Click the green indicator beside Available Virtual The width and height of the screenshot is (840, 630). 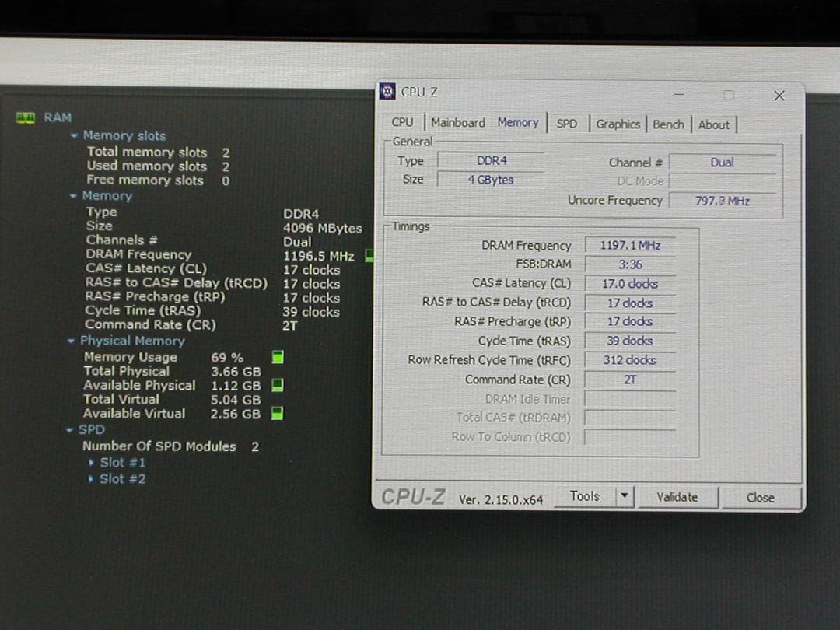(277, 414)
